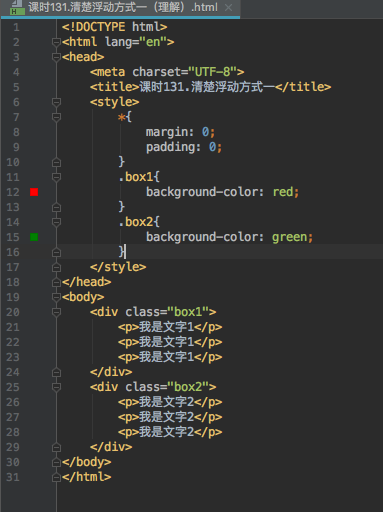Fold the box1 div on line 20
Screen dimensions: 383x512
point(56,312)
